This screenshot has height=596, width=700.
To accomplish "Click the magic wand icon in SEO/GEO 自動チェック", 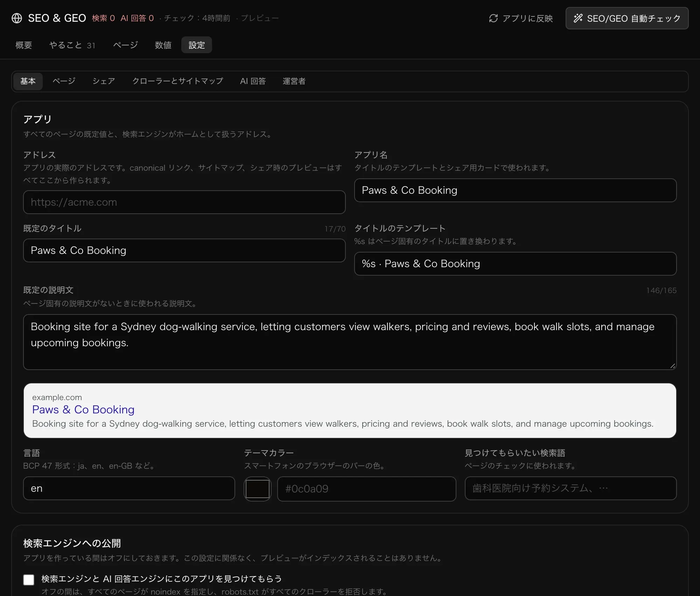I will [x=578, y=18].
